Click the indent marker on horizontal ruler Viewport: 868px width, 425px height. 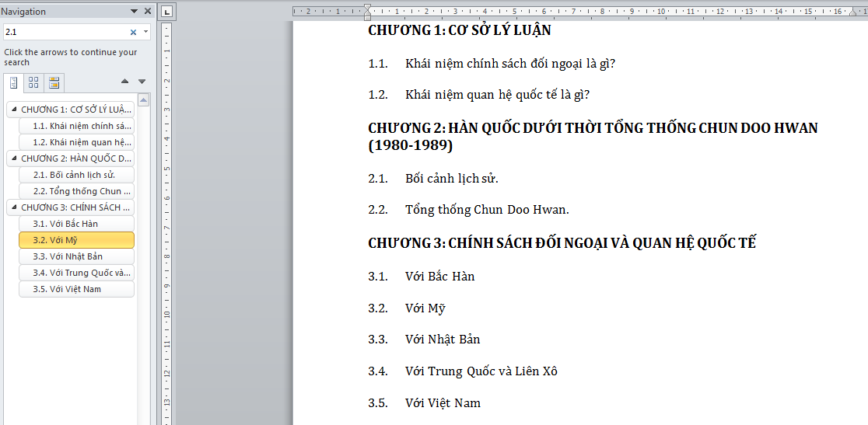[x=366, y=12]
